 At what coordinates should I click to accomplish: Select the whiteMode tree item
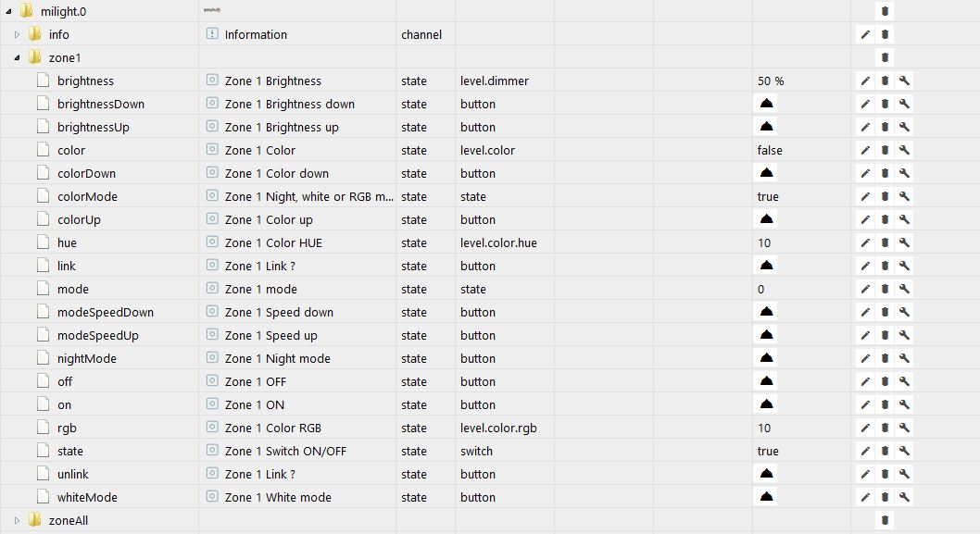87,498
